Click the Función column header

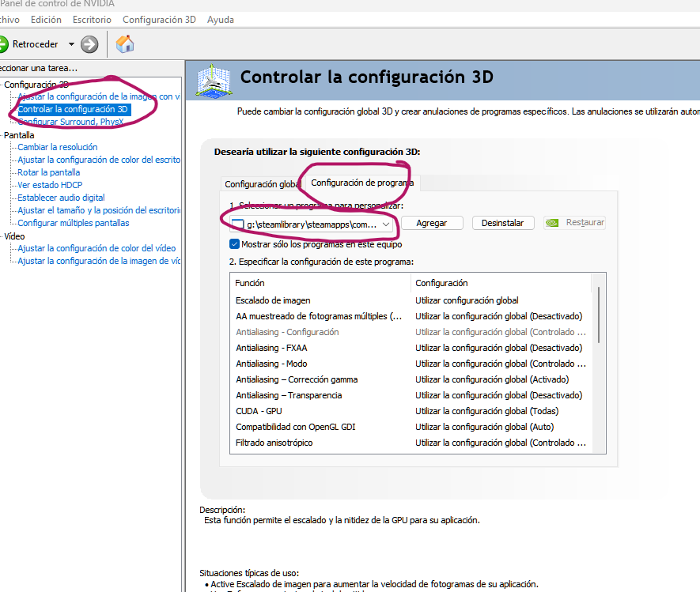(320, 283)
